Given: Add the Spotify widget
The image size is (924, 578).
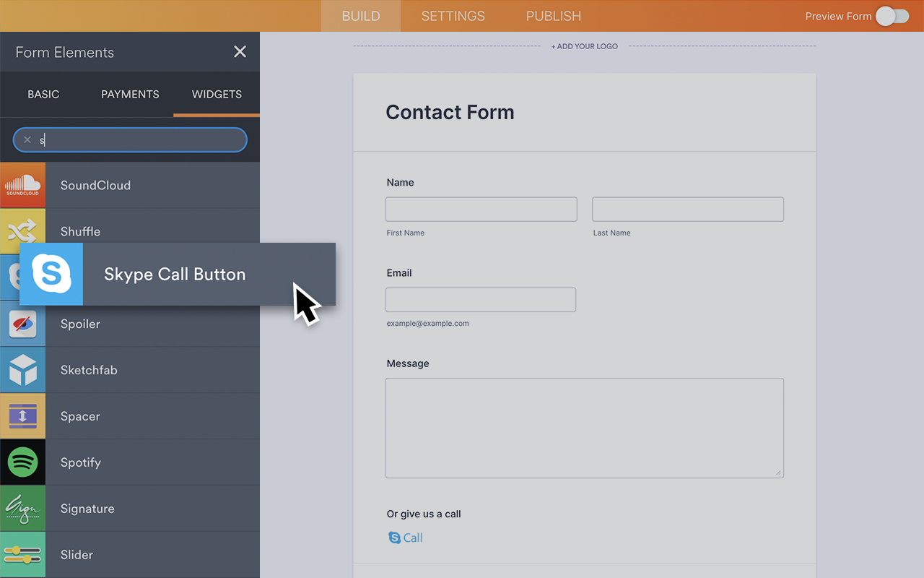Looking at the screenshot, I should [x=130, y=462].
